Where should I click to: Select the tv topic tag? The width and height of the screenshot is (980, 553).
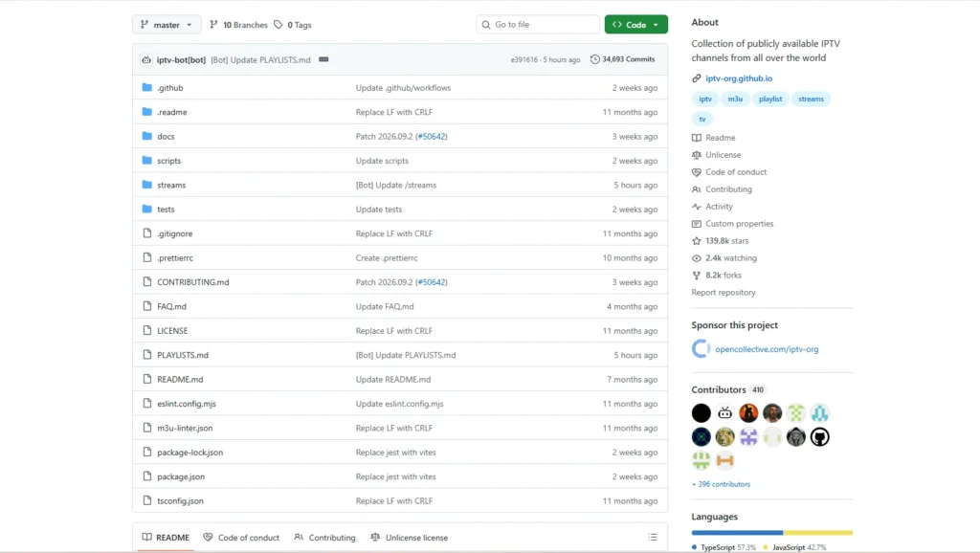[702, 119]
